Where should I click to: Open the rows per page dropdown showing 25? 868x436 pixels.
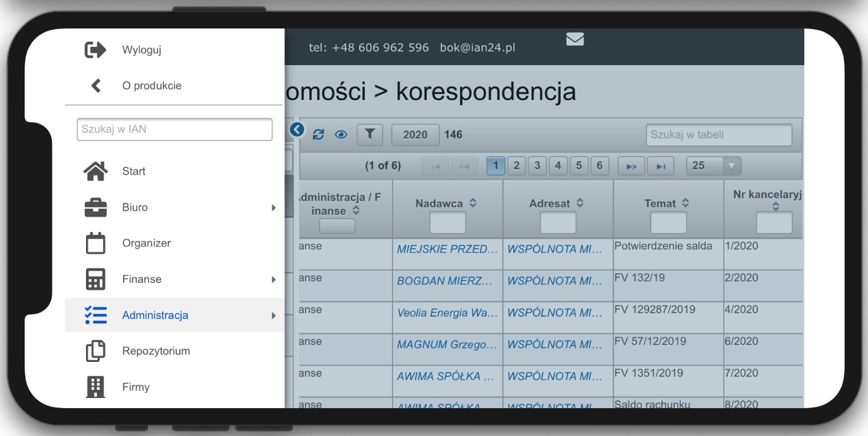(x=714, y=166)
